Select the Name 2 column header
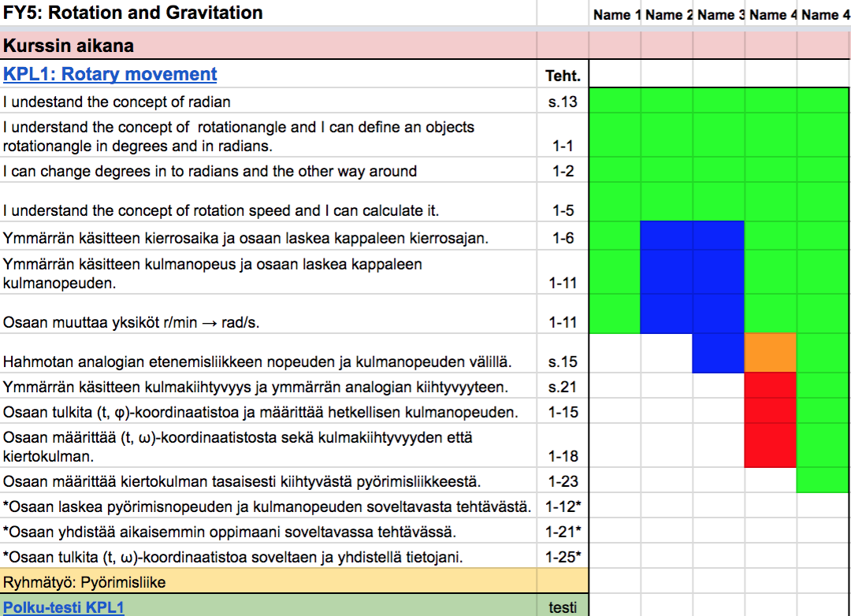This screenshot has height=616, width=851. tap(667, 15)
